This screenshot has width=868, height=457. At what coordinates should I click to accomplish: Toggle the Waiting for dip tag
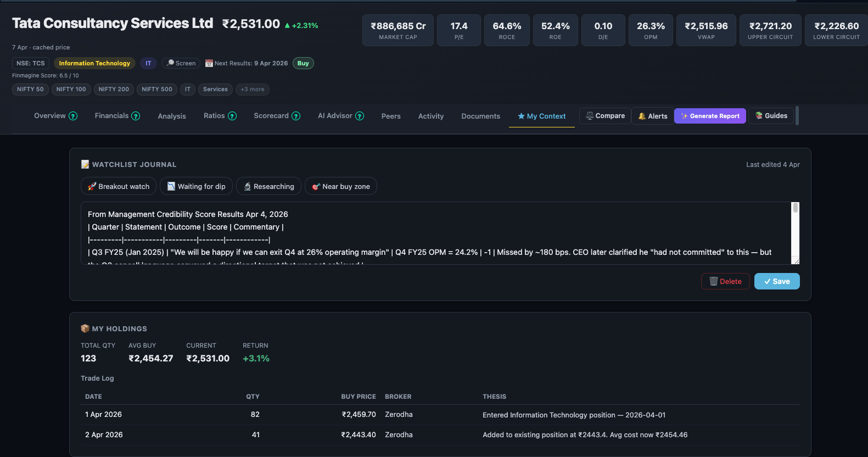[x=197, y=186]
